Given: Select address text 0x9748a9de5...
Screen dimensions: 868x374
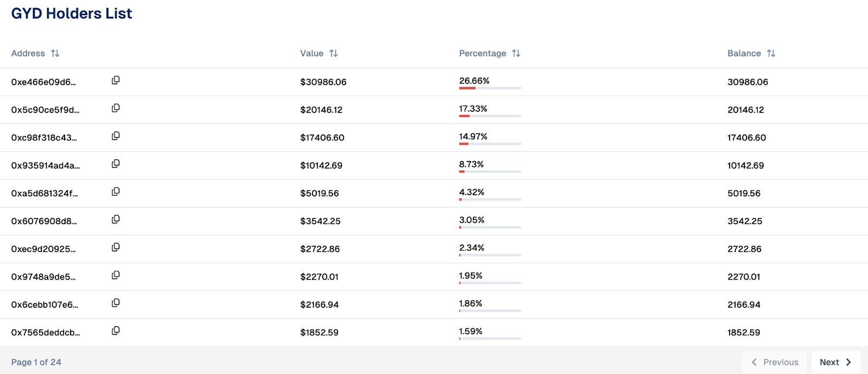Looking at the screenshot, I should tap(43, 276).
